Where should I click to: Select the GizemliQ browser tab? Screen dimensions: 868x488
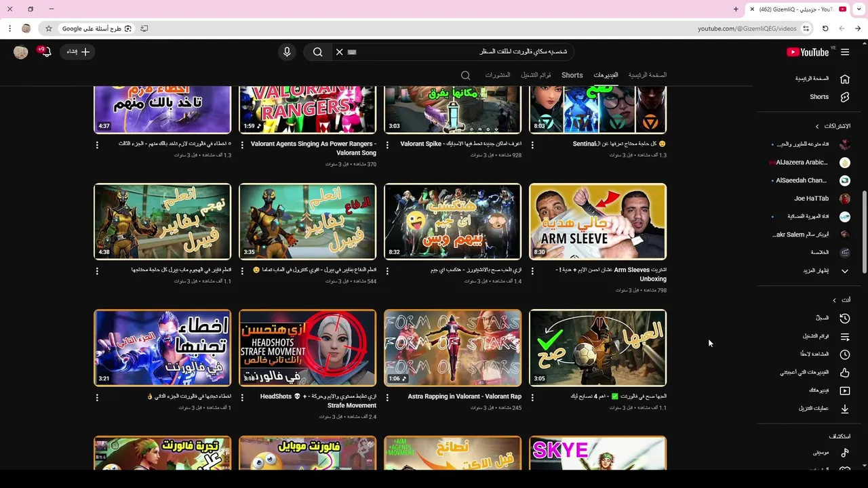pyautogui.click(x=799, y=9)
